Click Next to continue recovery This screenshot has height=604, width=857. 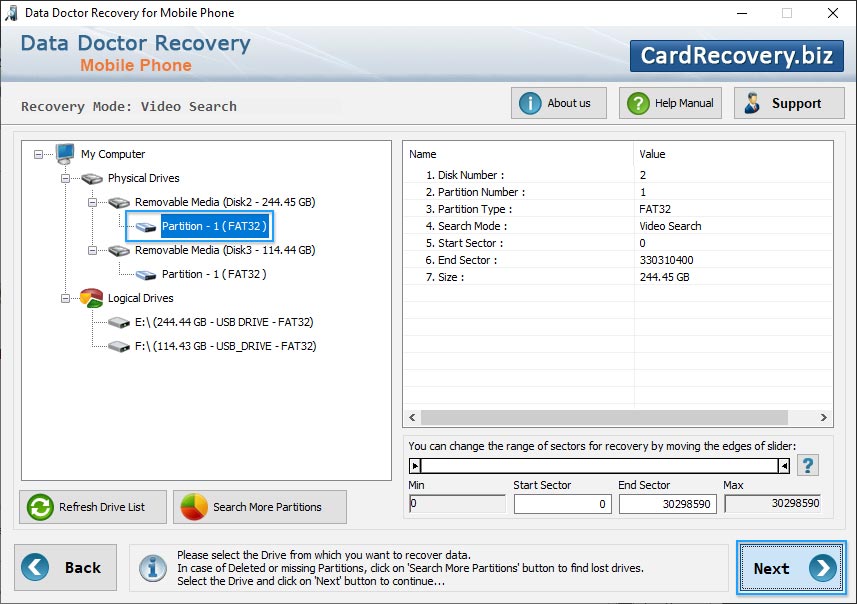[791, 568]
